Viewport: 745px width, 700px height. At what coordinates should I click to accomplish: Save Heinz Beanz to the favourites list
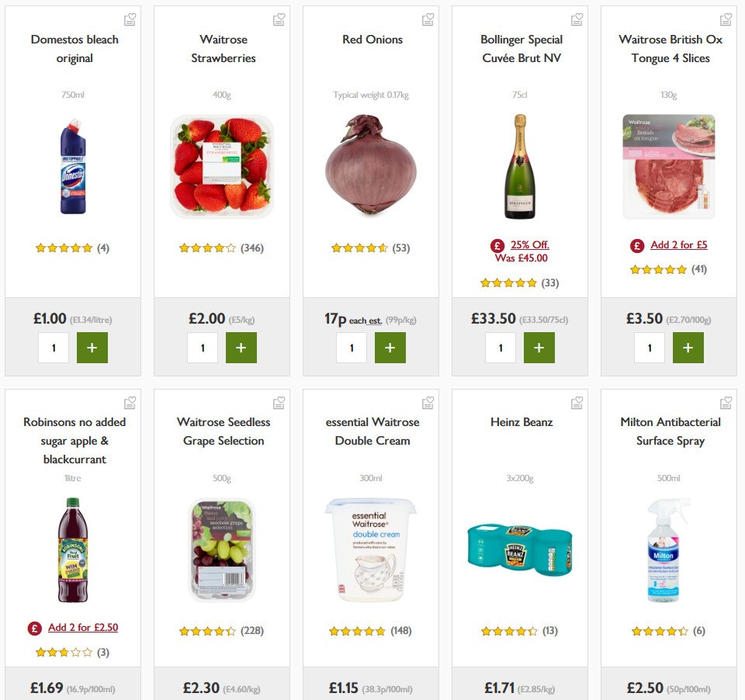[577, 403]
